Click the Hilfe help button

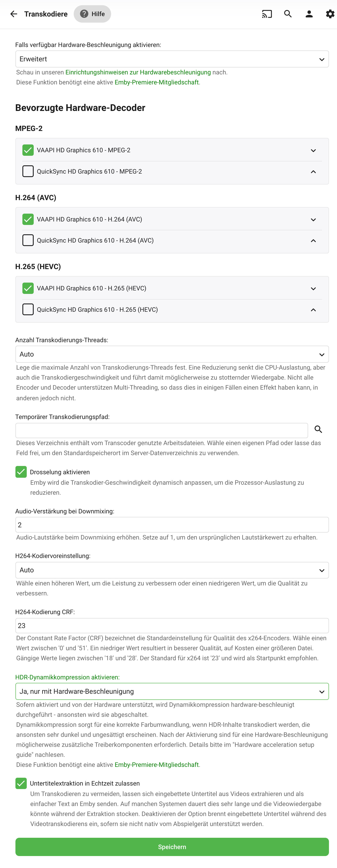(92, 14)
